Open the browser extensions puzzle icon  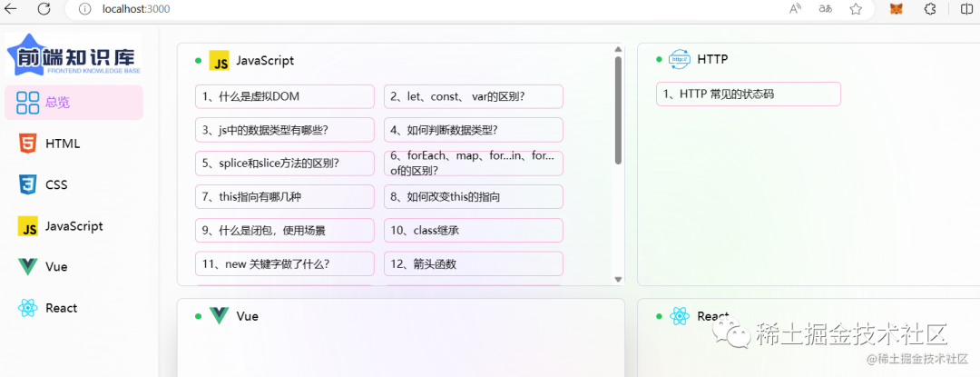click(x=930, y=9)
